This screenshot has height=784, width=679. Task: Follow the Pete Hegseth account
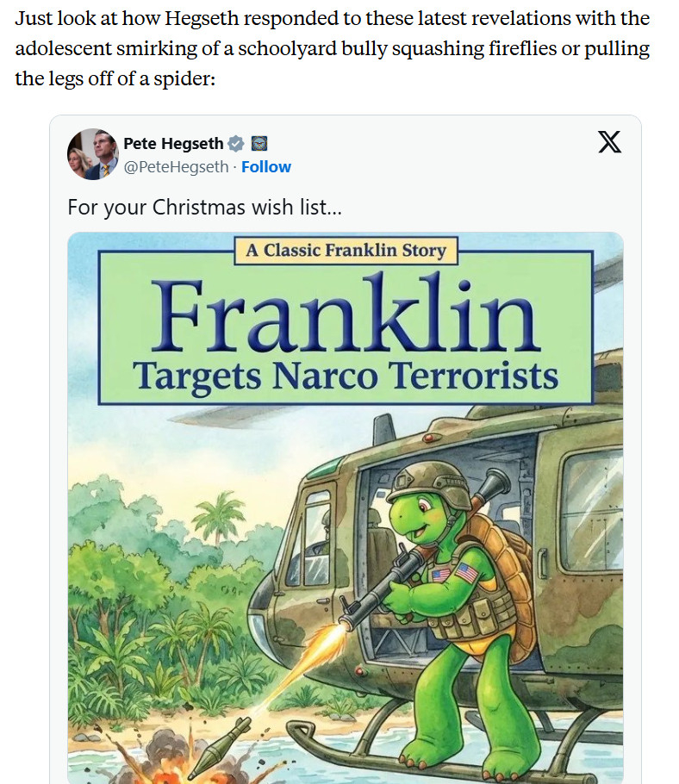[266, 167]
